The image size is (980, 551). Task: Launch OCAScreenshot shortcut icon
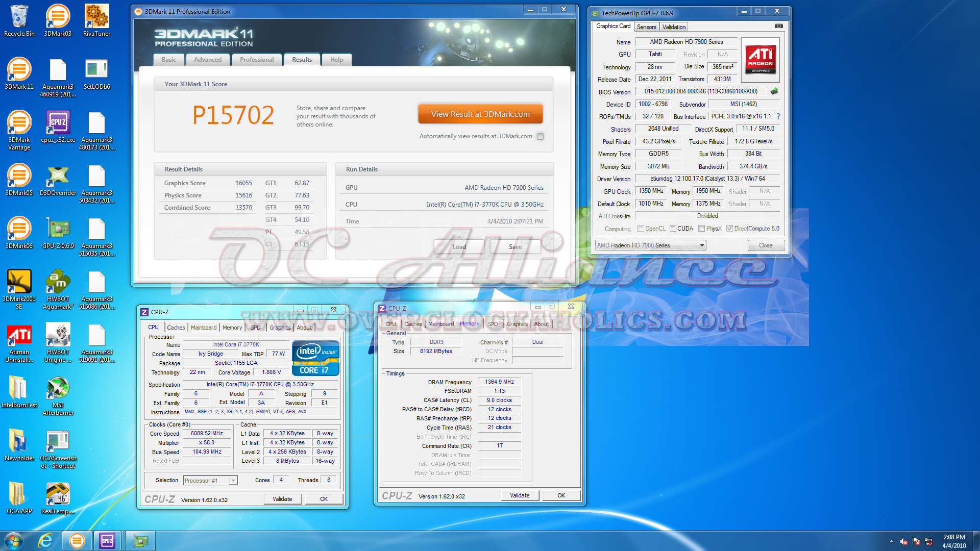pos(58,449)
